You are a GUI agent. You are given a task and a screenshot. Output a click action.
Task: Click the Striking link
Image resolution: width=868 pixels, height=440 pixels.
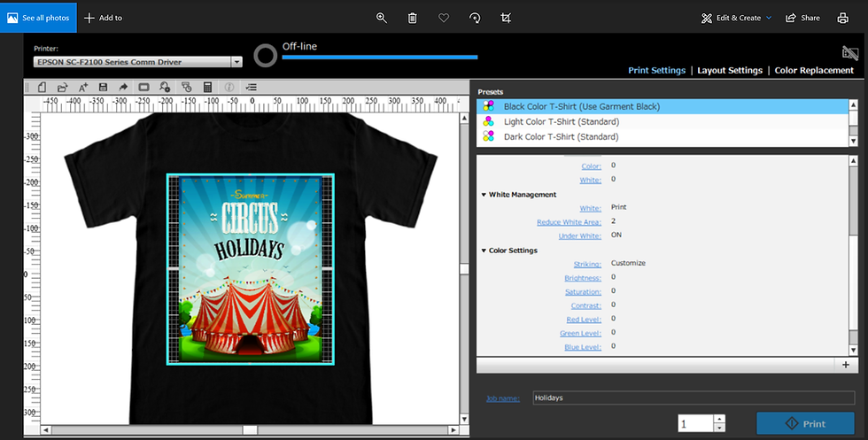click(x=587, y=264)
